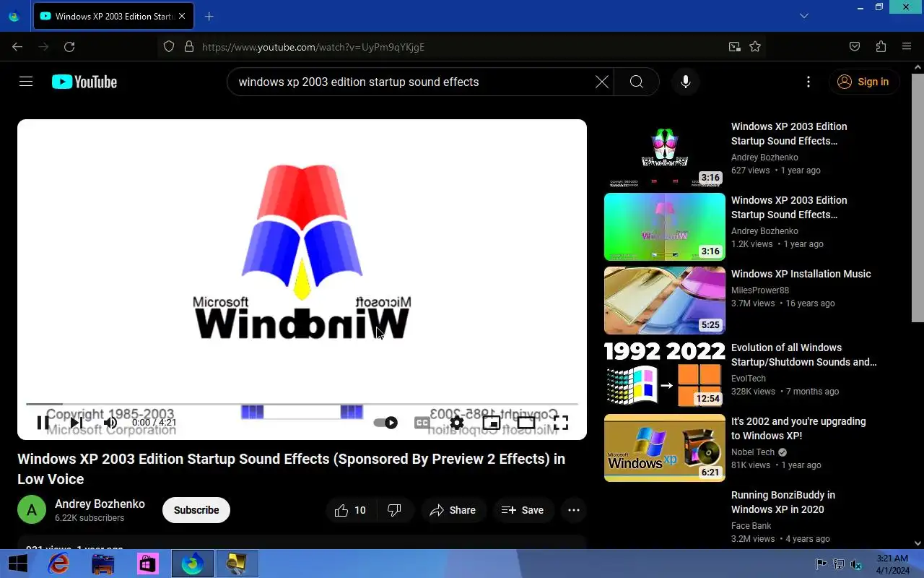Click the browser address bar URL
Viewport: 924px width, 578px height.
[313, 47]
